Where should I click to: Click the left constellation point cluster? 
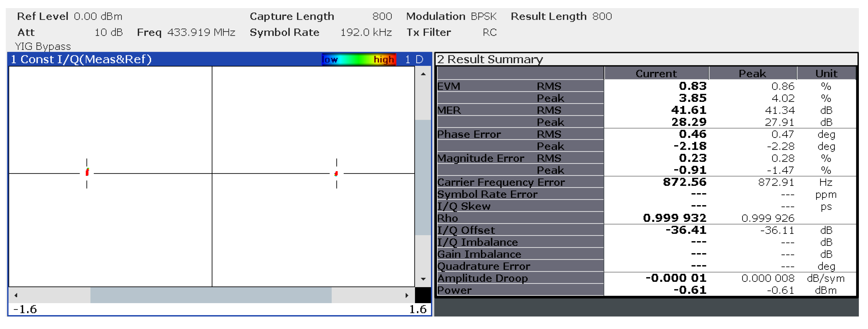[87, 172]
